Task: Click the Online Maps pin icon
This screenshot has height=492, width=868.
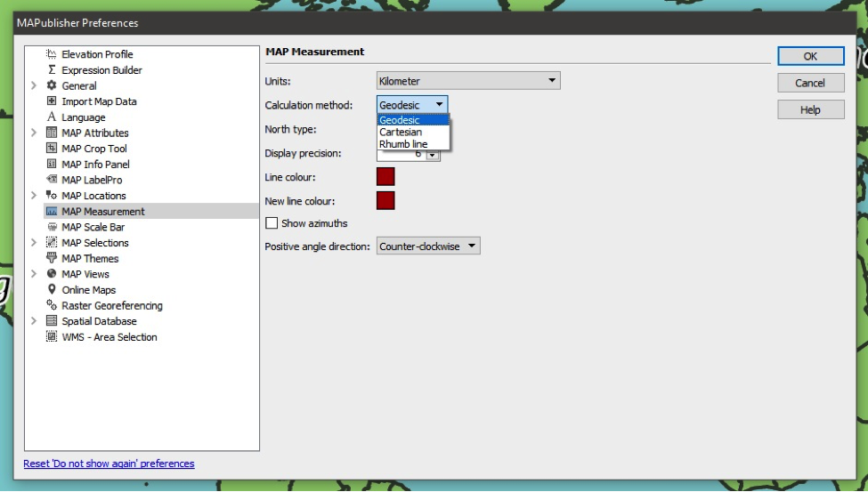Action: 52,289
